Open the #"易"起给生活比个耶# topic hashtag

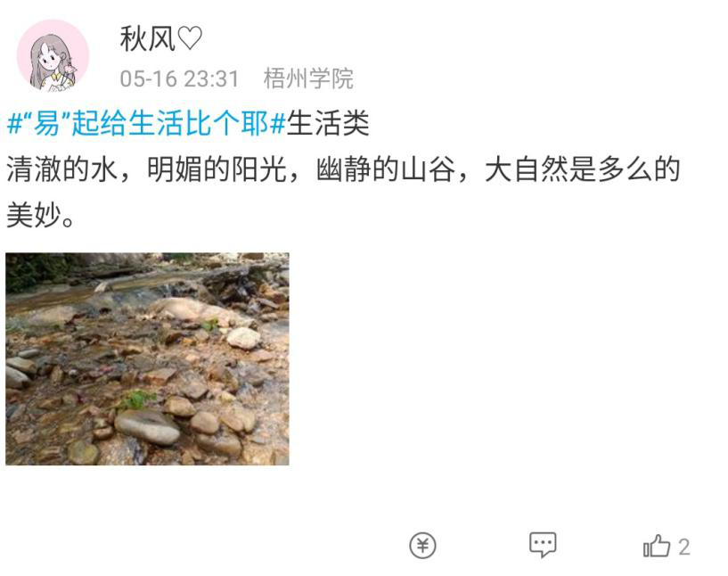[146, 123]
